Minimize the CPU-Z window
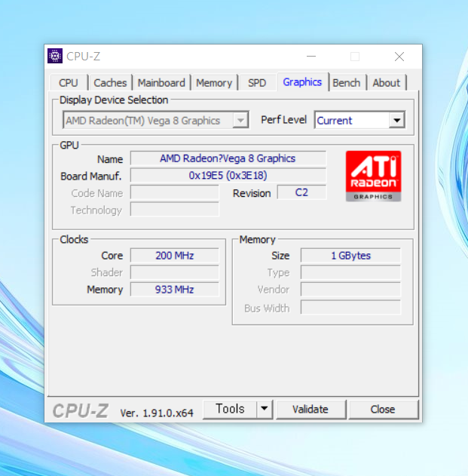 pyautogui.click(x=311, y=57)
